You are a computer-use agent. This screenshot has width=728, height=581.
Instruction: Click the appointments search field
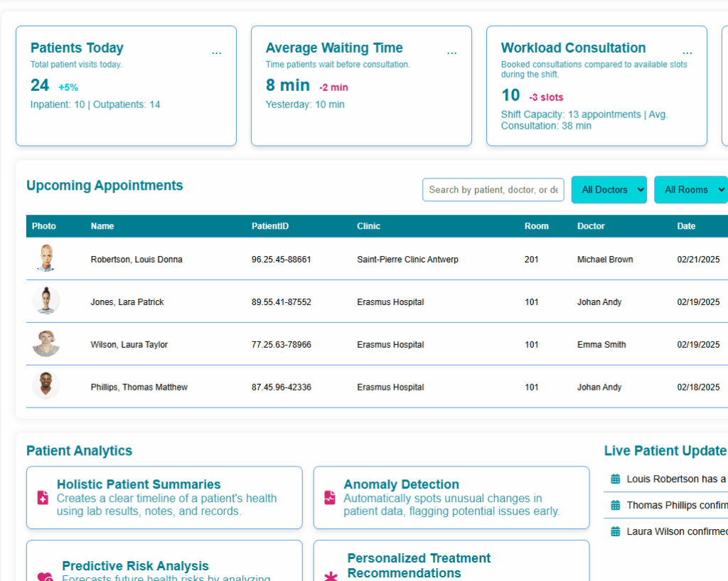(493, 190)
